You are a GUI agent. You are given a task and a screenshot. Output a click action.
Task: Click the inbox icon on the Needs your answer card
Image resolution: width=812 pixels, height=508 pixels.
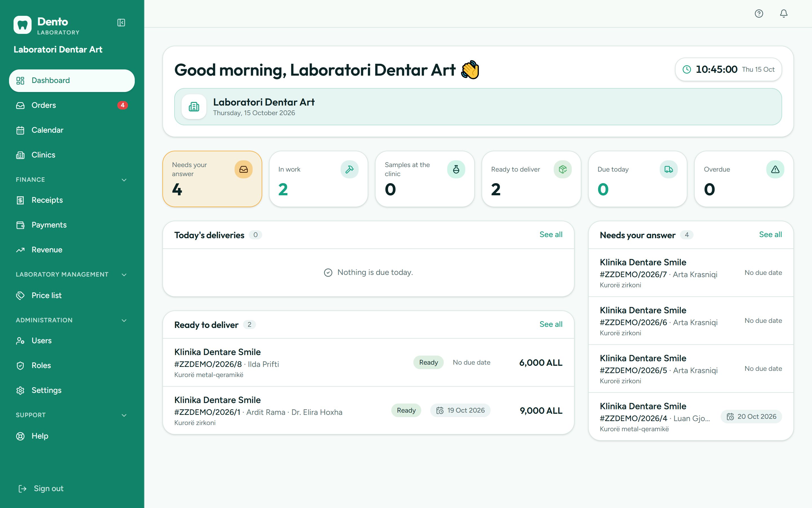point(243,169)
